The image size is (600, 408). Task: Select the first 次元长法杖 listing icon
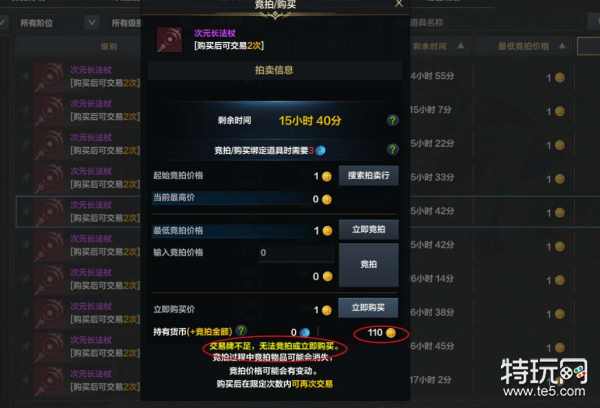point(49,77)
